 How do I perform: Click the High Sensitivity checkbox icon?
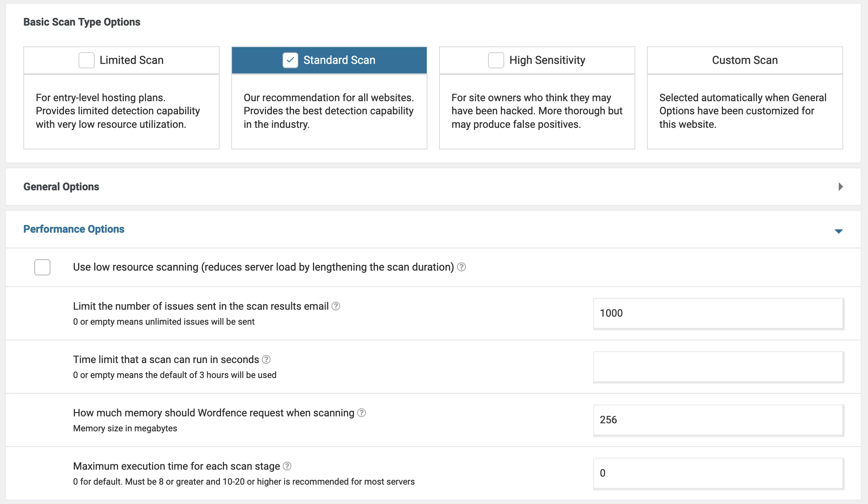[495, 60]
